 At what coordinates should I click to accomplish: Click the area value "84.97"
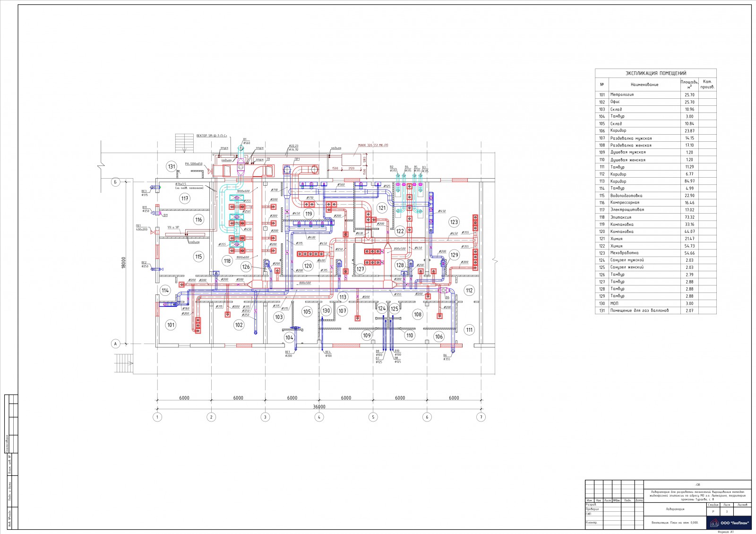coord(689,181)
